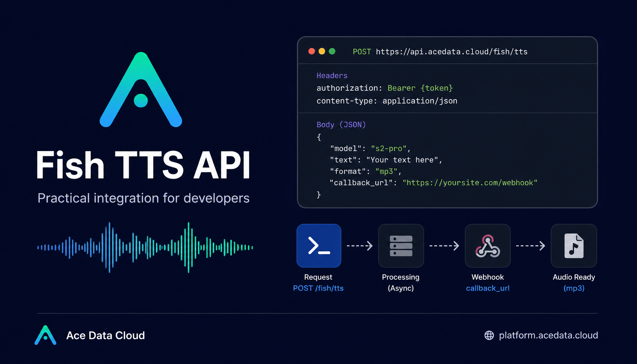The width and height of the screenshot is (637, 364).
Task: Click the large Ace Data Cloud A logo
Action: click(141, 90)
